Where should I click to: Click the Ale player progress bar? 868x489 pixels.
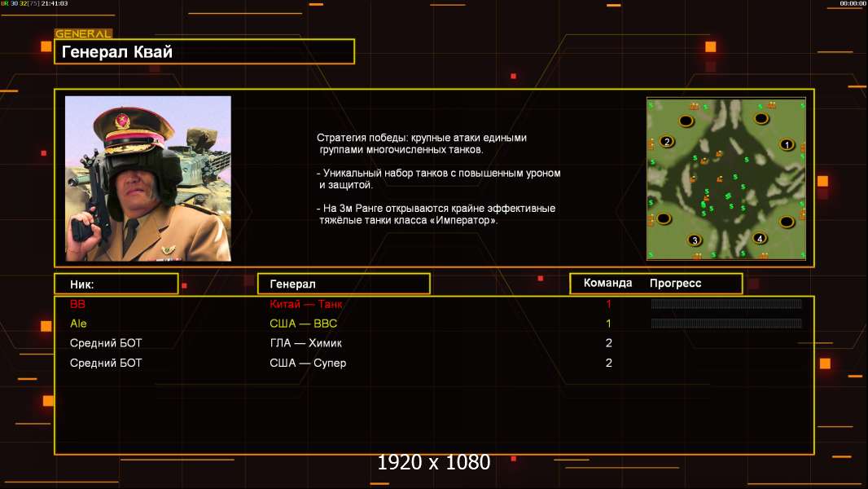click(726, 324)
